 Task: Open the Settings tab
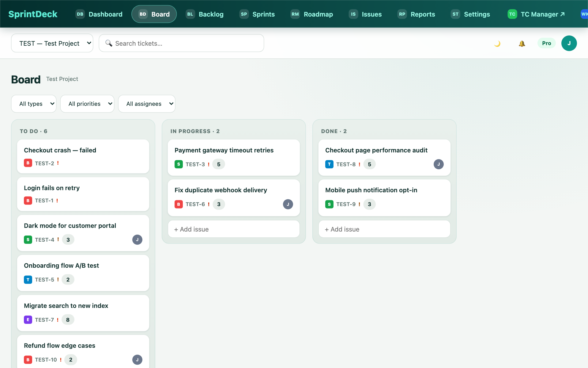click(470, 14)
